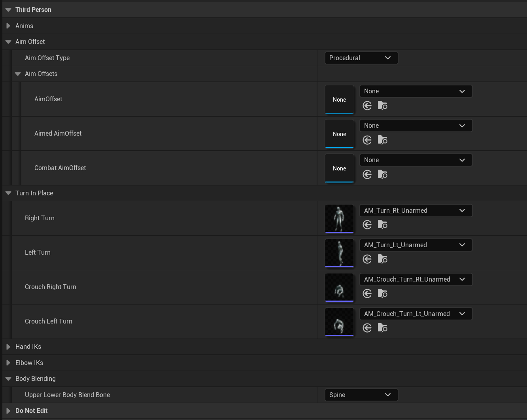Open the AM_Turn_Rt_Unarmed asset dropdown
Image resolution: width=527 pixels, height=420 pixels.
point(416,210)
